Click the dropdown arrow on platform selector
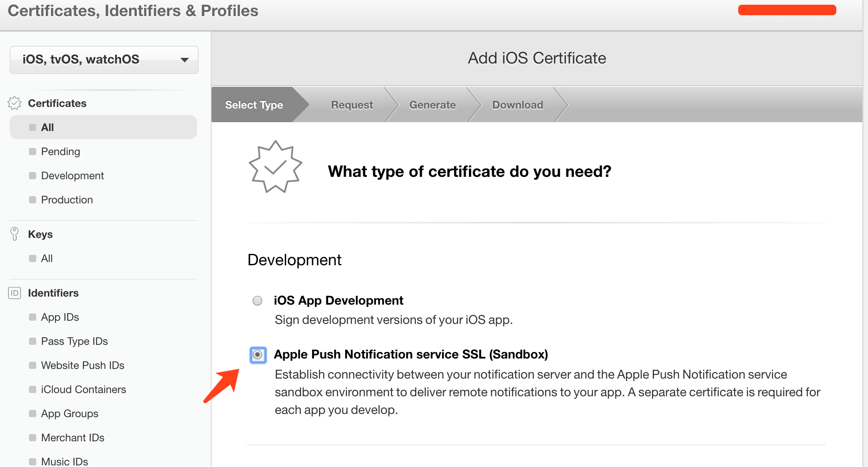This screenshot has height=467, width=868. pos(185,60)
